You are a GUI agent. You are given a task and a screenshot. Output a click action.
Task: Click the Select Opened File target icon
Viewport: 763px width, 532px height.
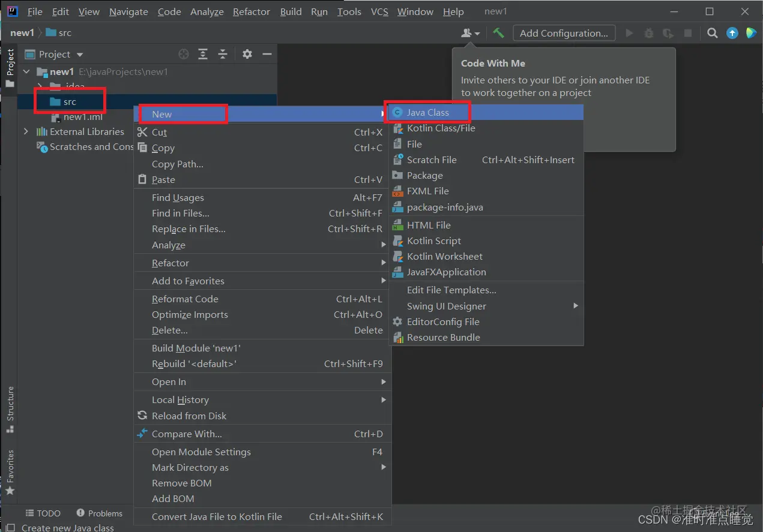[184, 54]
